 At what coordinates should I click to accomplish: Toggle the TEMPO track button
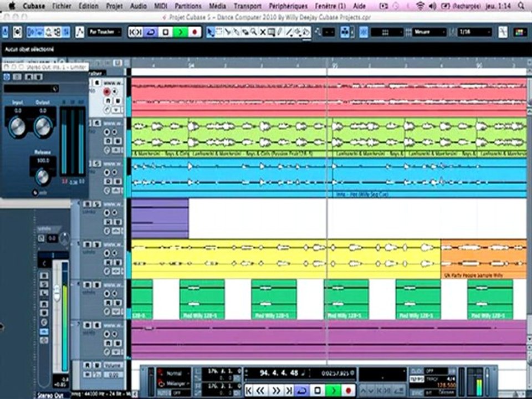click(x=416, y=378)
